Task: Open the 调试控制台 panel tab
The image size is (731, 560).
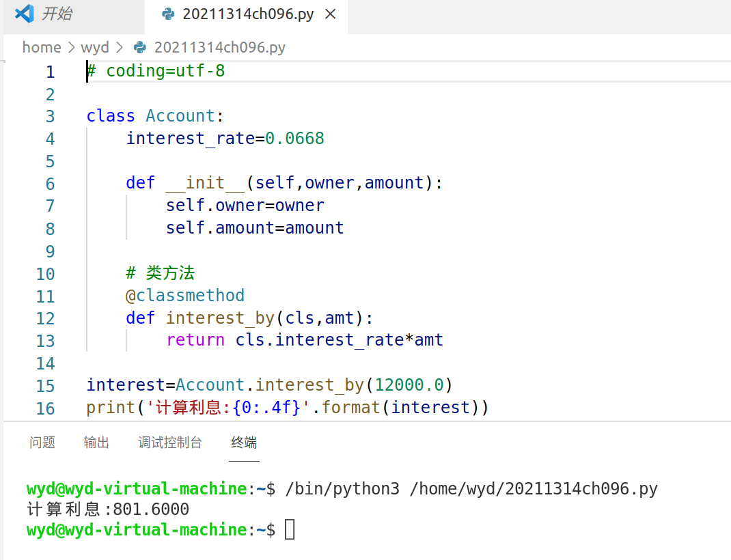Action: click(x=169, y=442)
